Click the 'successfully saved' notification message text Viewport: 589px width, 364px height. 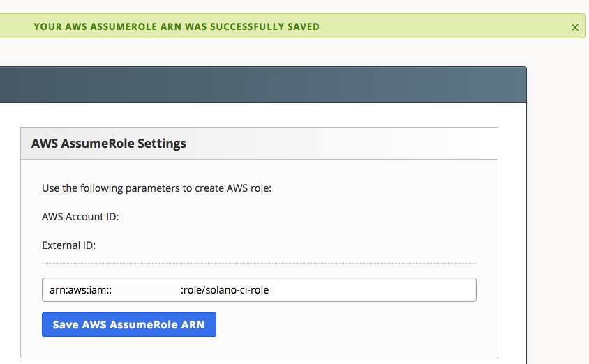point(177,26)
